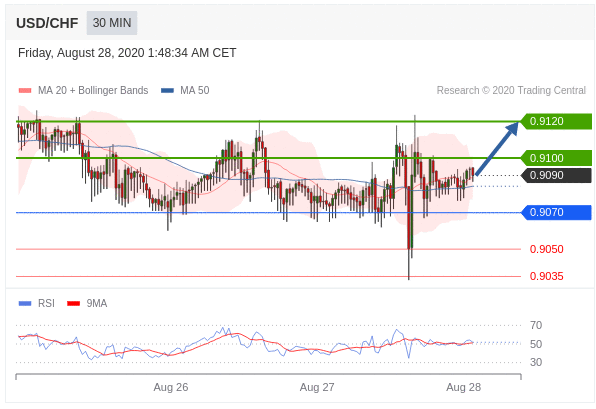Screen dimensions: 596x409
Task: Click the blue RSI legend swatch
Action: (x=25, y=303)
